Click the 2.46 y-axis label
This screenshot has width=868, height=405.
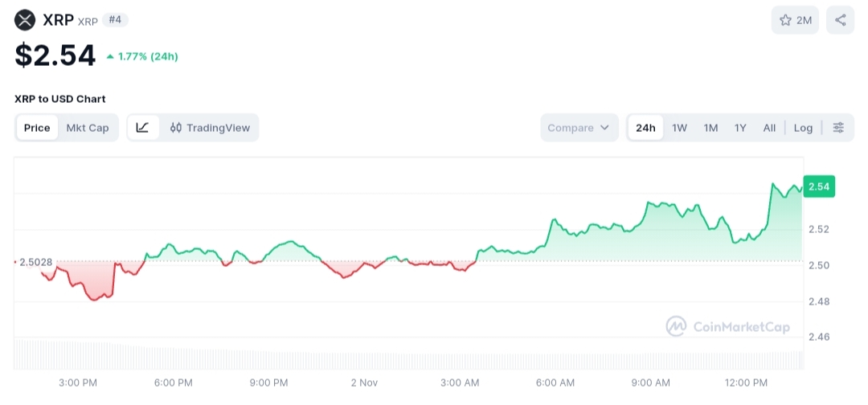coord(818,337)
